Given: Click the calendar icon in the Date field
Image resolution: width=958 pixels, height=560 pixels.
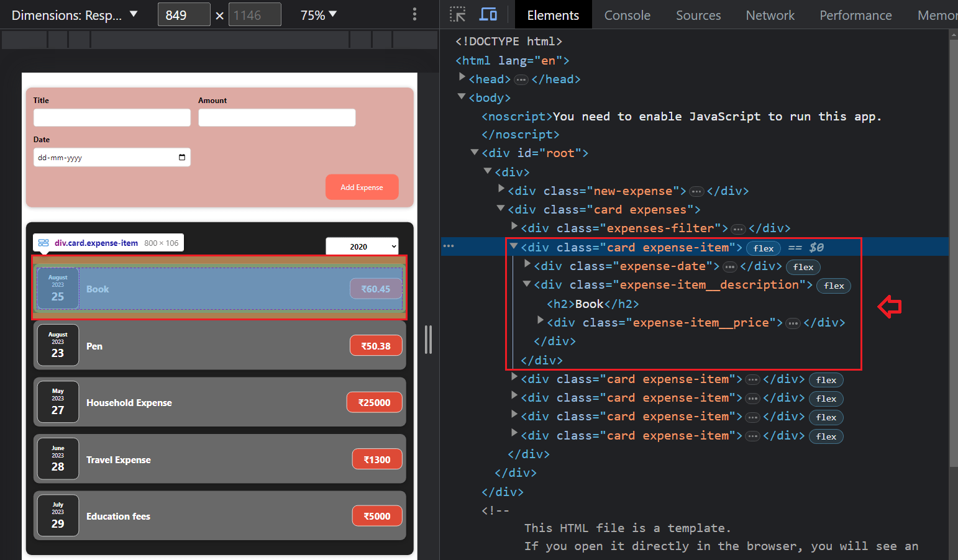Looking at the screenshot, I should 183,157.
